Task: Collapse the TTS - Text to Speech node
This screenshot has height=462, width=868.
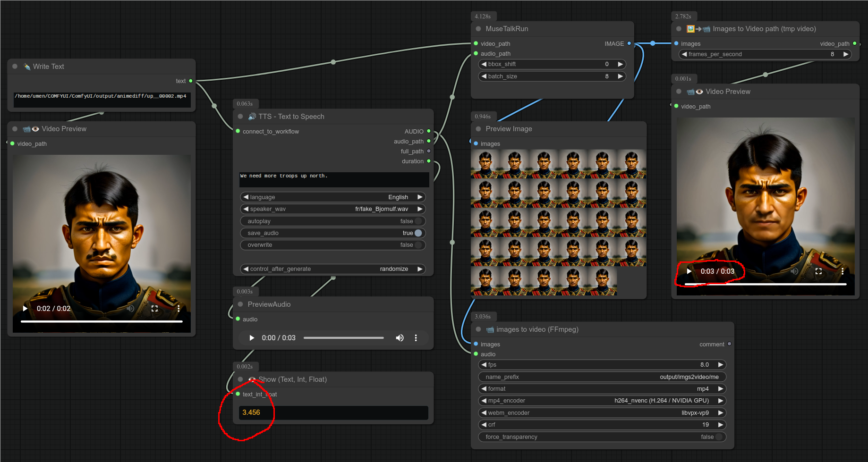Action: point(240,117)
